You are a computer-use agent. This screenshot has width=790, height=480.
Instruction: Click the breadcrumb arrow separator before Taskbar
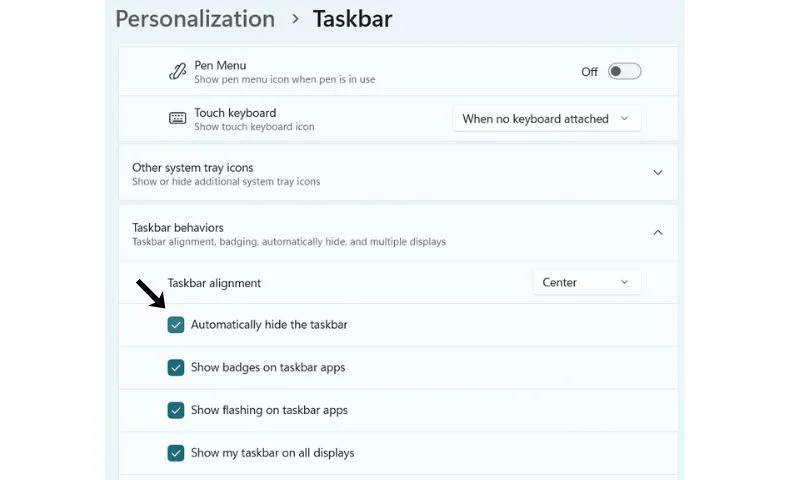(295, 19)
